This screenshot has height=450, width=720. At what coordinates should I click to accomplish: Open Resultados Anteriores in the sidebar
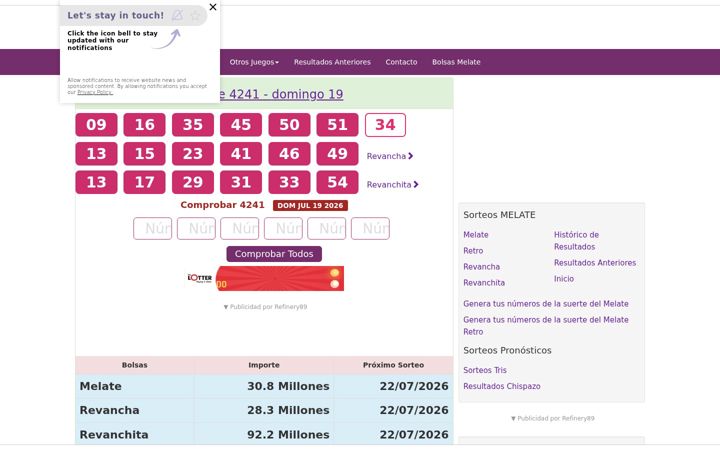click(595, 263)
